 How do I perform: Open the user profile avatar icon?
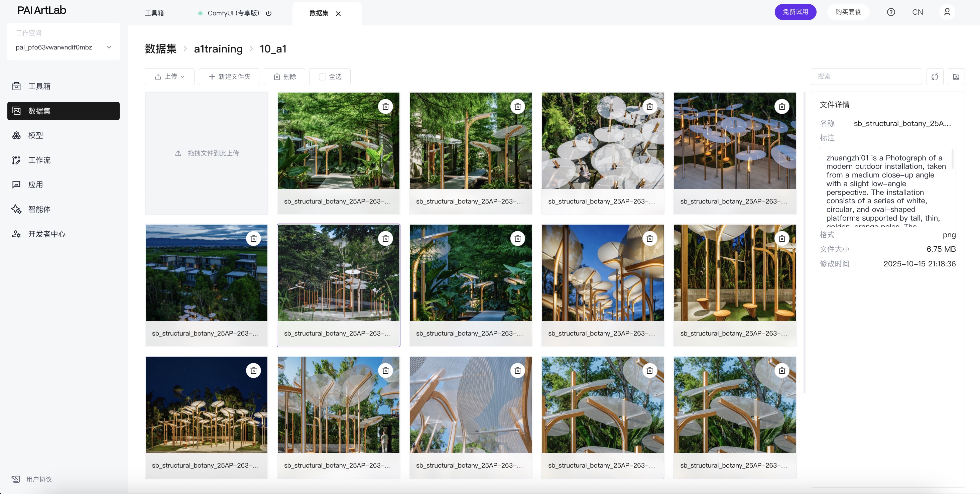(947, 12)
